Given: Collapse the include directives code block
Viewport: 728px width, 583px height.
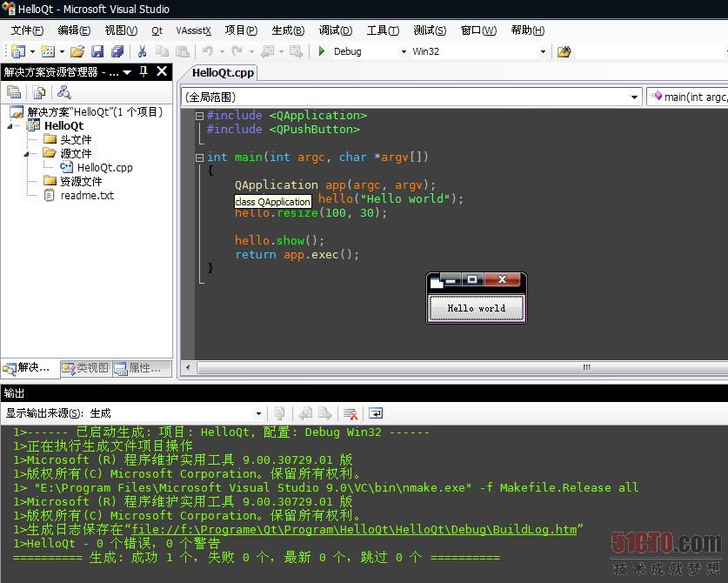Looking at the screenshot, I should (x=199, y=116).
